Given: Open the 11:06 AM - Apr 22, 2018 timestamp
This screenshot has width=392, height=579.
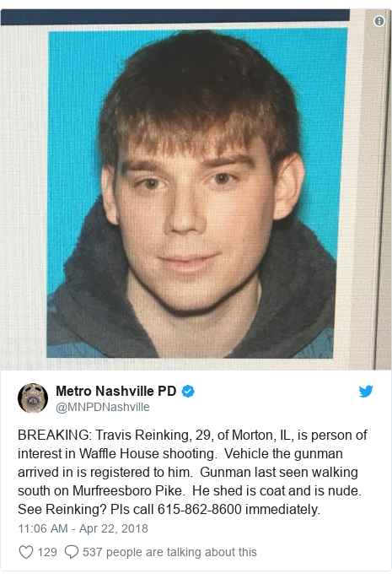Looking at the screenshot, I should point(83,528).
